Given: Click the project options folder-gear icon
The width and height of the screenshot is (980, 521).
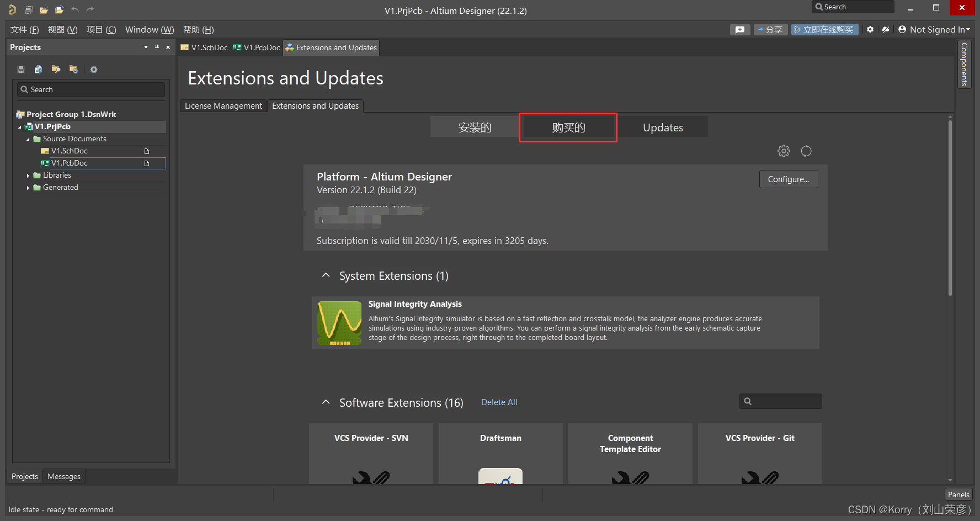Looking at the screenshot, I should coord(73,69).
